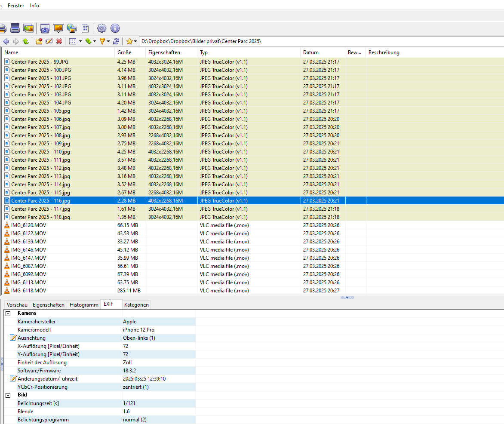Screen dimensions: 504x424
Task: Select file Center Parc 2025 - 105.jpg
Action: point(40,111)
